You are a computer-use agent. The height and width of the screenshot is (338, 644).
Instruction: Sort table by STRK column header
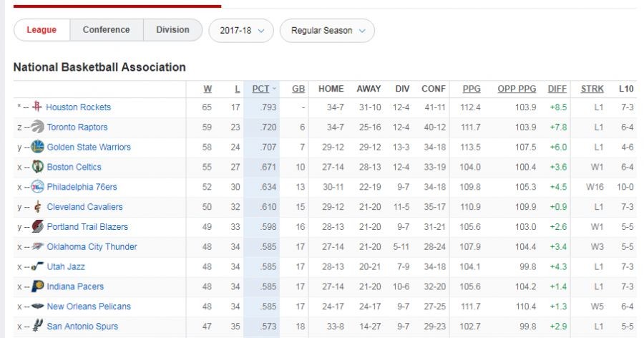pyautogui.click(x=592, y=89)
